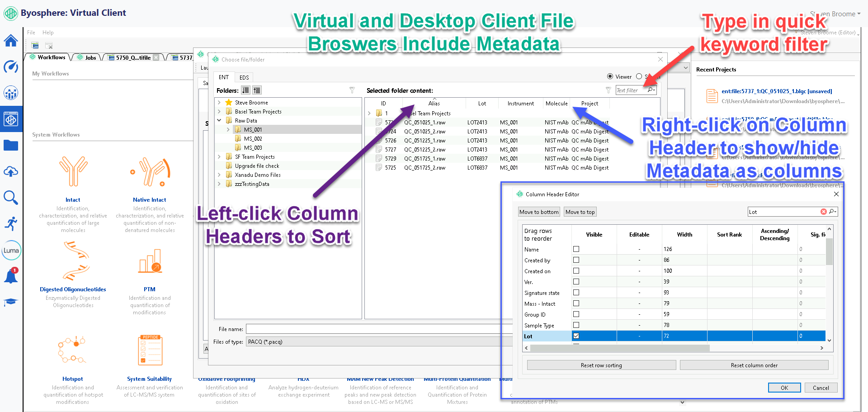Open the Luma circle icon

[11, 250]
